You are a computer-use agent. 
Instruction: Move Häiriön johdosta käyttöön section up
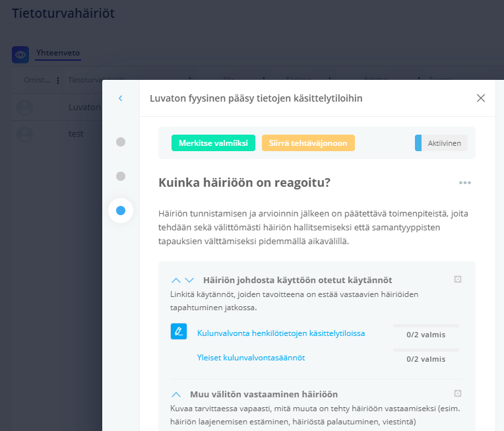pyautogui.click(x=176, y=280)
